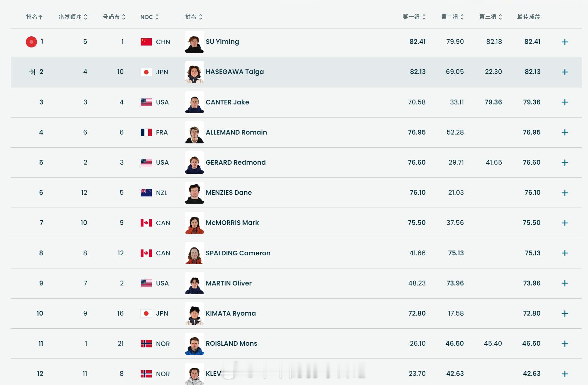
Task: Click GERARD Redmond's portrait thumbnail
Action: click(x=194, y=163)
